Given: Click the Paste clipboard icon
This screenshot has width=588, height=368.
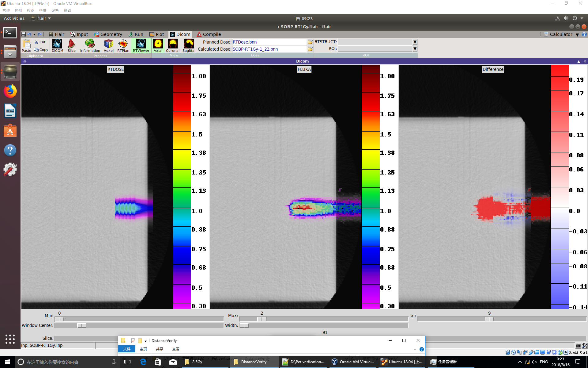Looking at the screenshot, I should (x=26, y=45).
